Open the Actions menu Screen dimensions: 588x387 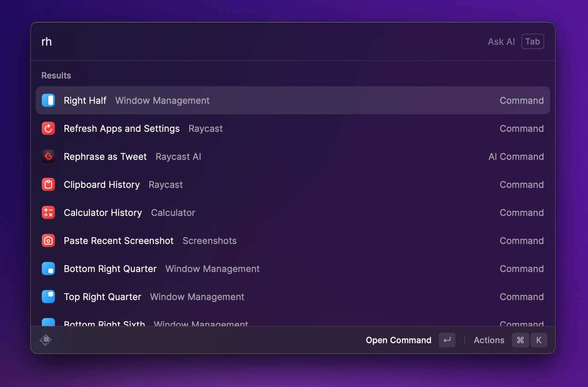pos(489,340)
